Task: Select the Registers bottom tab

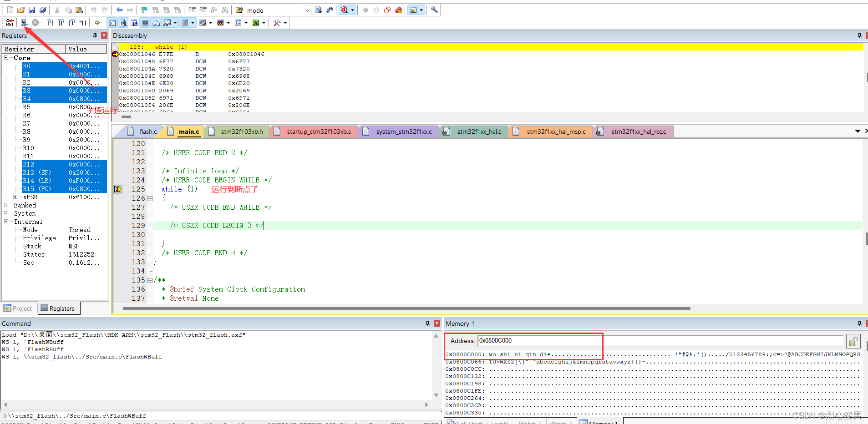Action: pos(58,308)
